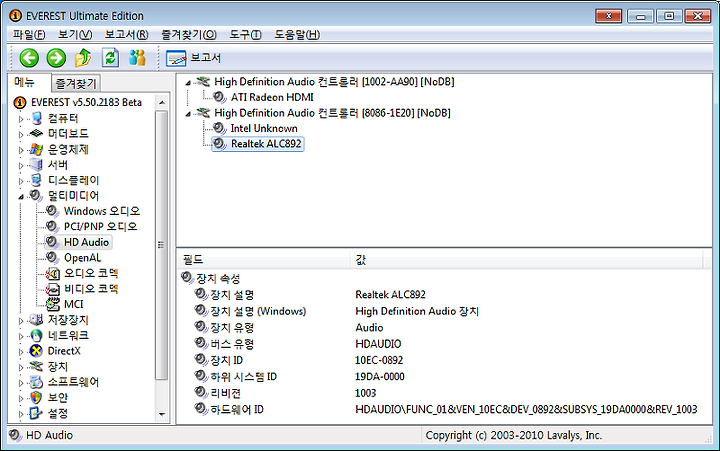Click the 머더보드 motherboard icon
The image size is (720, 451).
point(36,134)
